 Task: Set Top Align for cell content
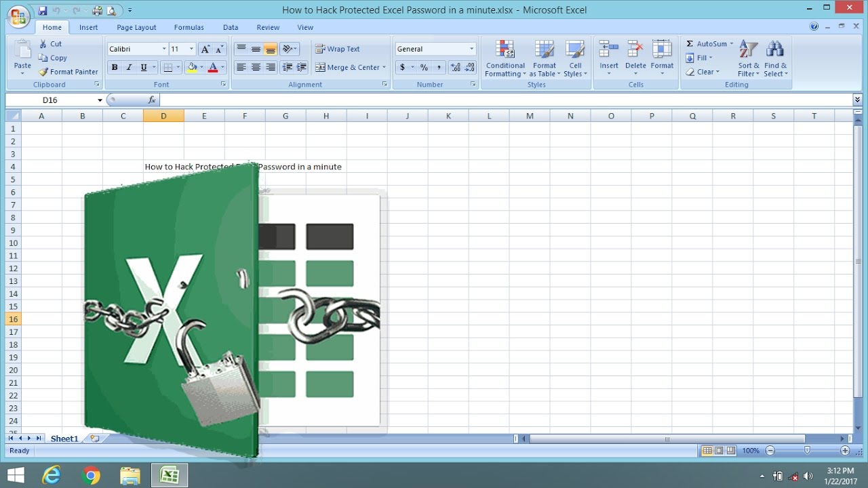coord(241,49)
